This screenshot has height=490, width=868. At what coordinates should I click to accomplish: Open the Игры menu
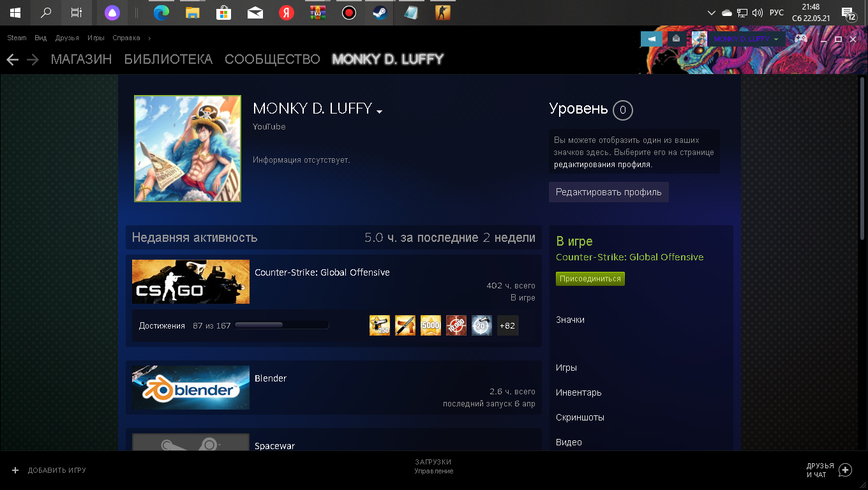pos(96,38)
